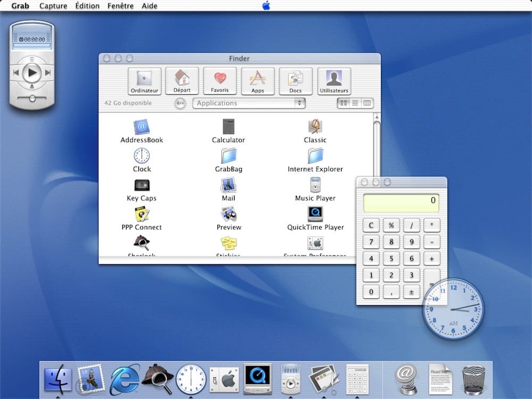The image size is (532, 399).
Task: Open Favoris in the Finder toolbar
Action: click(x=220, y=81)
